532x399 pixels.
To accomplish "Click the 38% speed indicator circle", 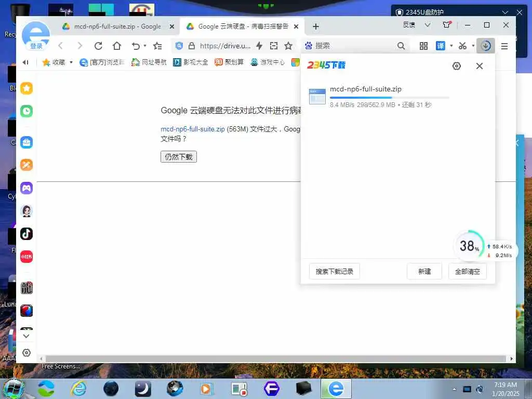I will point(470,246).
